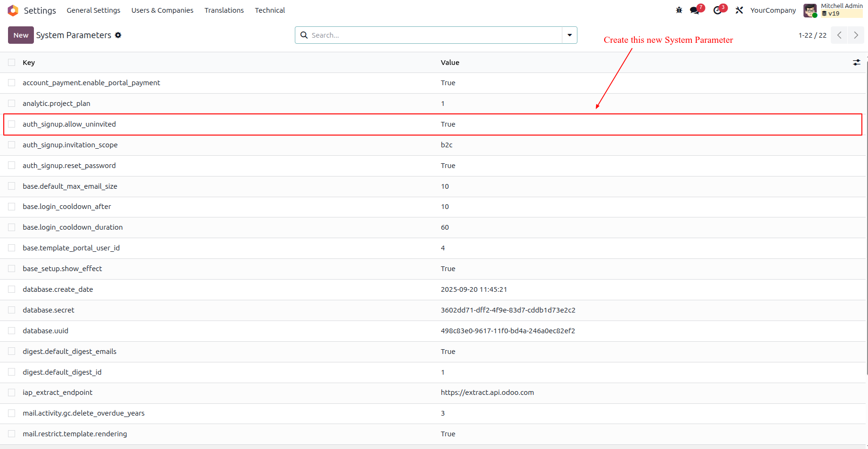This screenshot has height=449, width=868.
Task: Go to next page arrow
Action: (856, 35)
